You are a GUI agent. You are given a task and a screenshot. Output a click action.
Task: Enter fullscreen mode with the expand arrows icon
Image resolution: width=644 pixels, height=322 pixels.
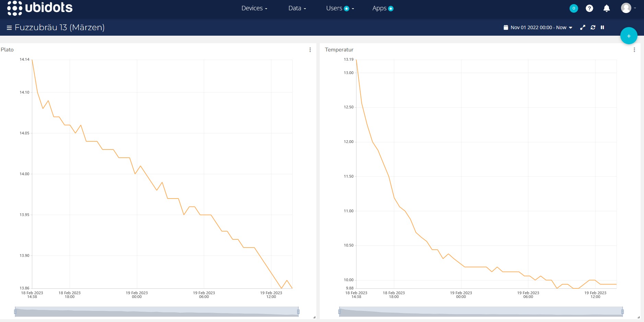(x=582, y=27)
